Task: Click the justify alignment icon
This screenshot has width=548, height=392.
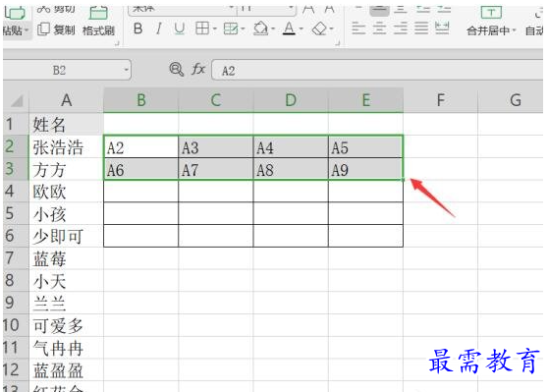Action: pyautogui.click(x=421, y=28)
